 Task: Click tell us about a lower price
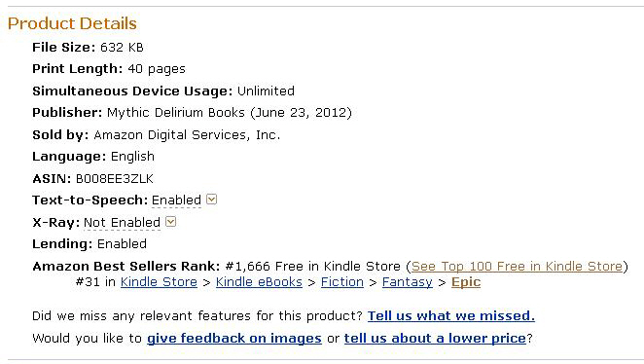tap(435, 338)
